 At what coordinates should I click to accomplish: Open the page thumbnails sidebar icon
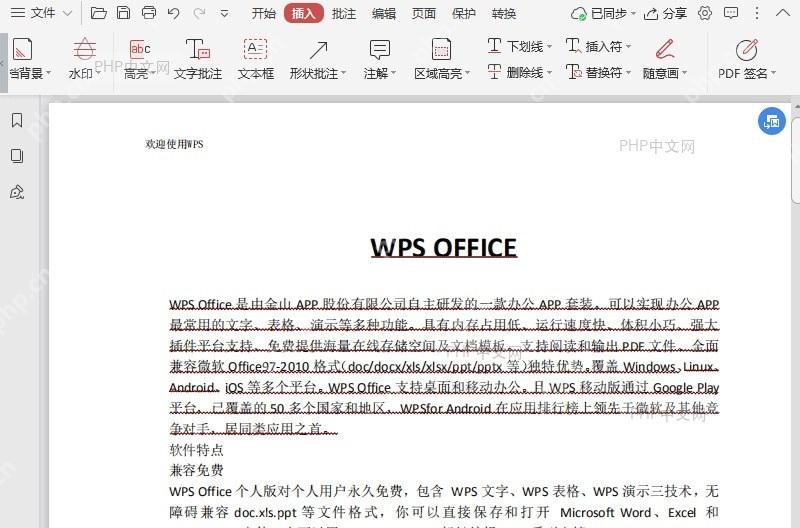point(17,156)
